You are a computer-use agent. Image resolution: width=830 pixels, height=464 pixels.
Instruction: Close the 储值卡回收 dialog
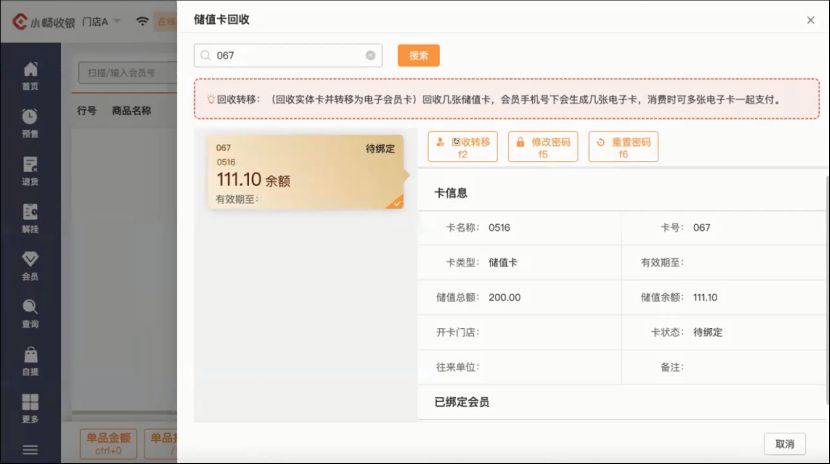810,20
